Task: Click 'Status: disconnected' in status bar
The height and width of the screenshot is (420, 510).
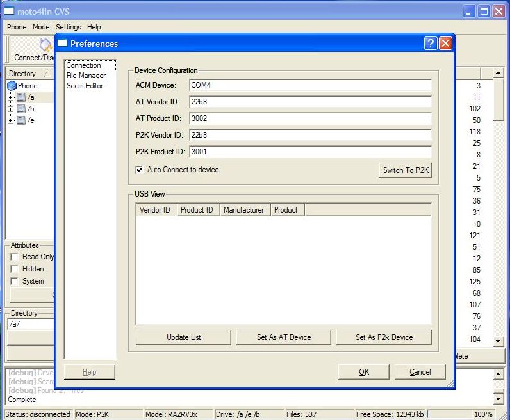Action: click(x=38, y=414)
